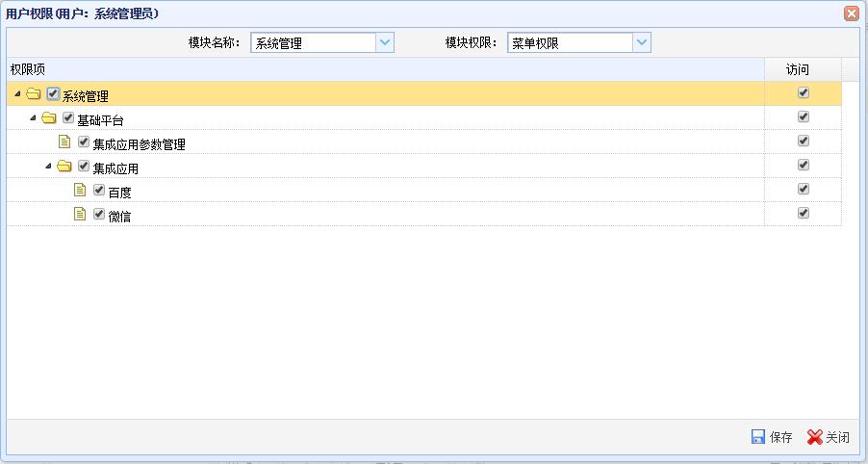Uncheck the tree checkbox for 集成应用
868x464 pixels.
click(x=84, y=166)
